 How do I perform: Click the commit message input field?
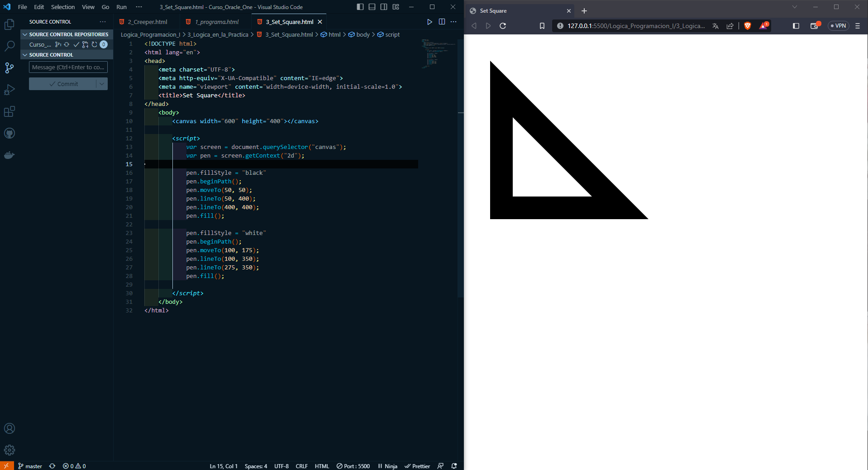(68, 67)
